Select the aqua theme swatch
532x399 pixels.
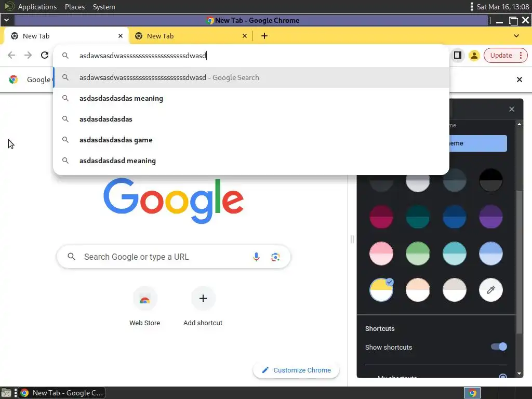click(x=454, y=254)
